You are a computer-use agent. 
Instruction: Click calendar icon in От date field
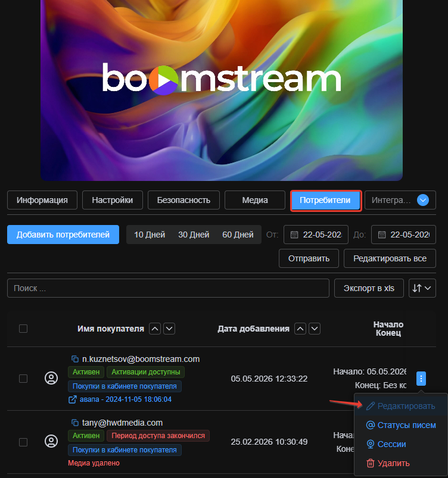294,235
